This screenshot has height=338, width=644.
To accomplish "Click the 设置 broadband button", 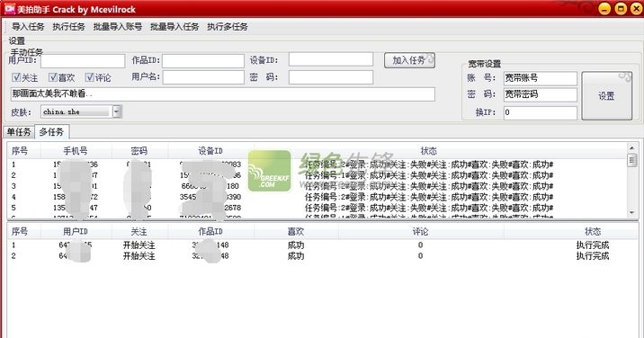I will [x=606, y=96].
